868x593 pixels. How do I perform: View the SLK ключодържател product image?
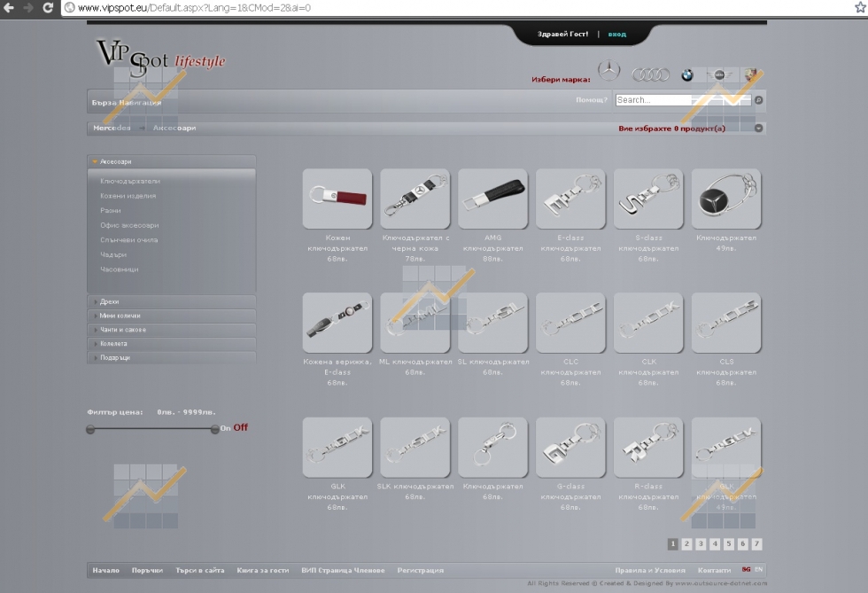(415, 448)
